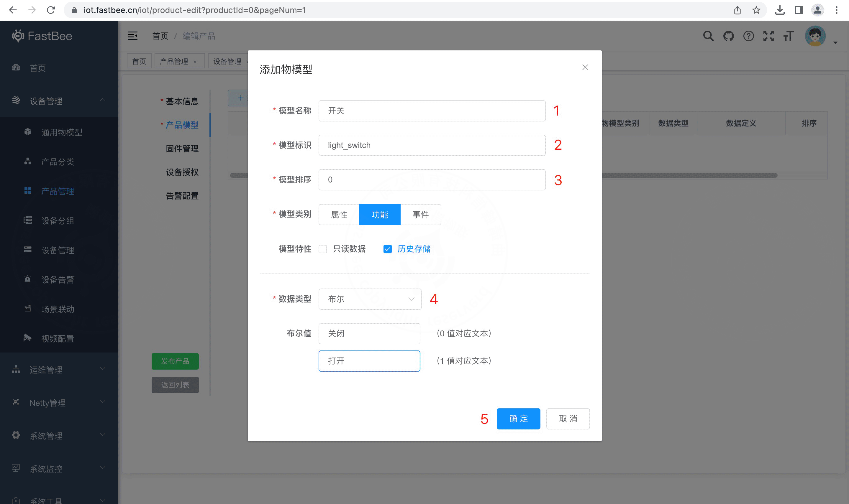The image size is (849, 504).
Task: Click the user avatar image
Action: click(x=815, y=36)
